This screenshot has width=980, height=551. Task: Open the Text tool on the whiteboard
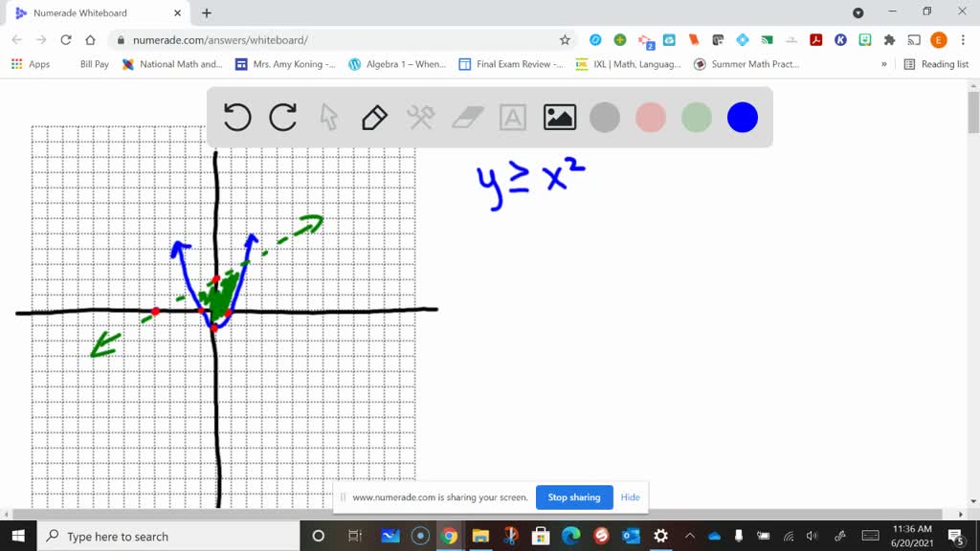pos(512,117)
